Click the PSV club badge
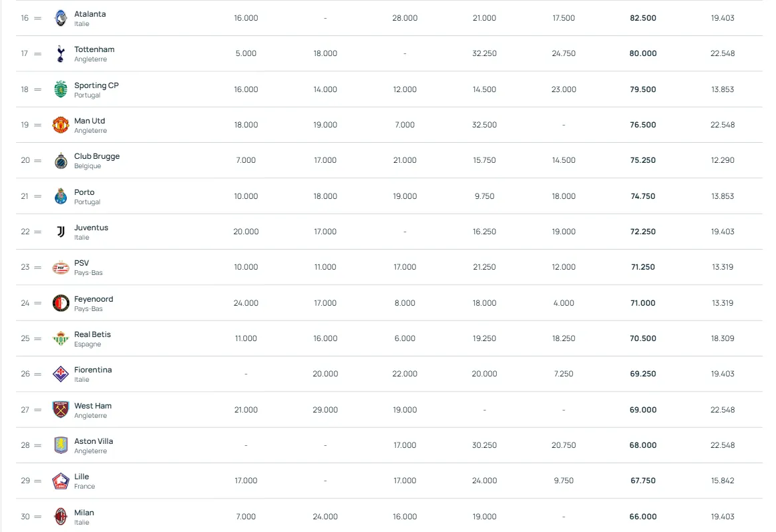 (61, 267)
